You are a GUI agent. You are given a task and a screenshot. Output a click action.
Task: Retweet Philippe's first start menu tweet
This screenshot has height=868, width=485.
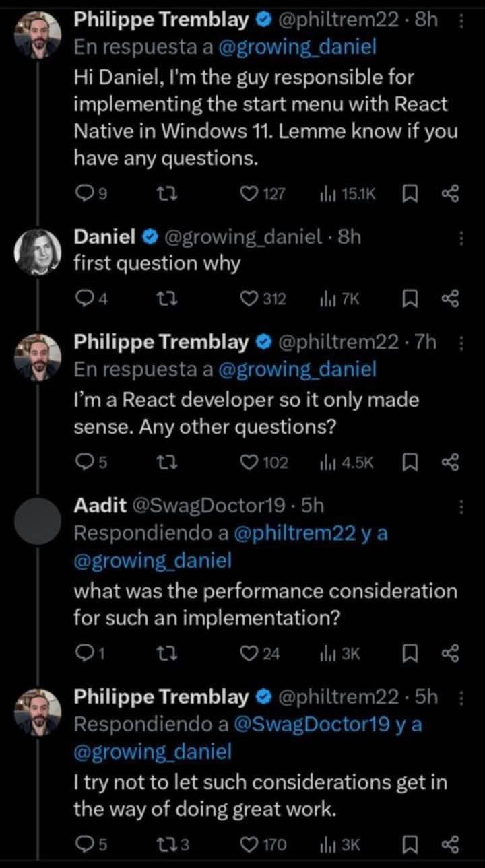click(x=161, y=195)
